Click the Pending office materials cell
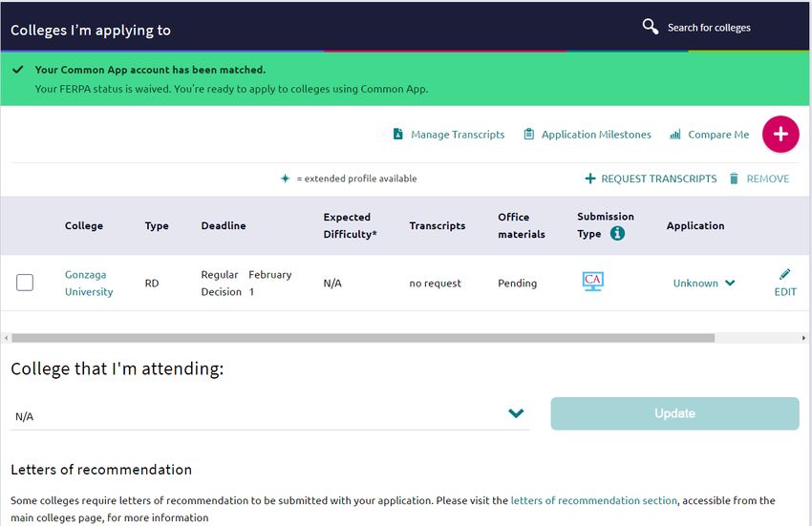The width and height of the screenshot is (812, 526). click(517, 284)
